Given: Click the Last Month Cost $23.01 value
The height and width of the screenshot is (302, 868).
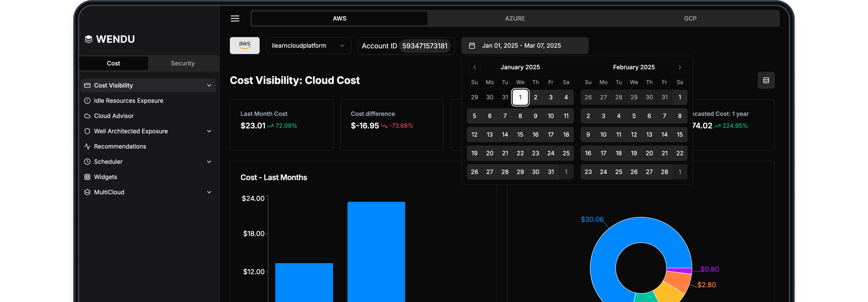Looking at the screenshot, I should 253,126.
